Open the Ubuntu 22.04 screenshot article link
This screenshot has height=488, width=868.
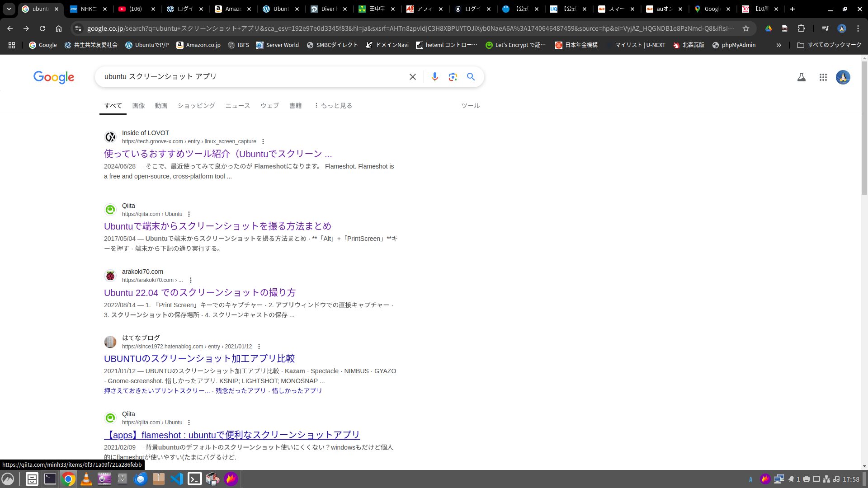pos(199,292)
